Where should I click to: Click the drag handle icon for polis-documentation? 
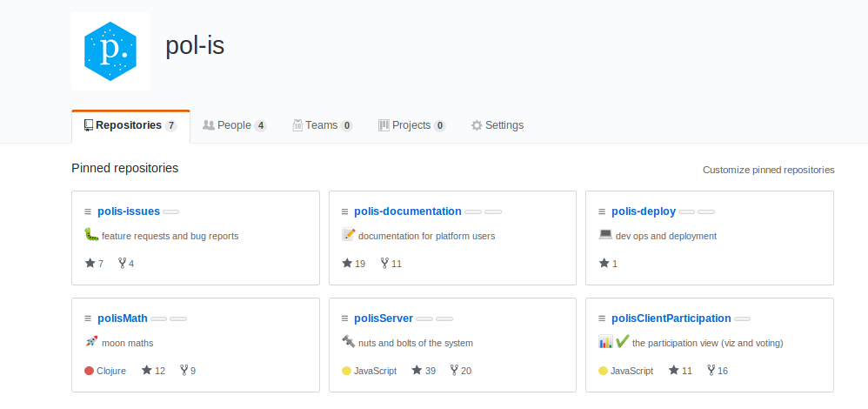pos(344,211)
